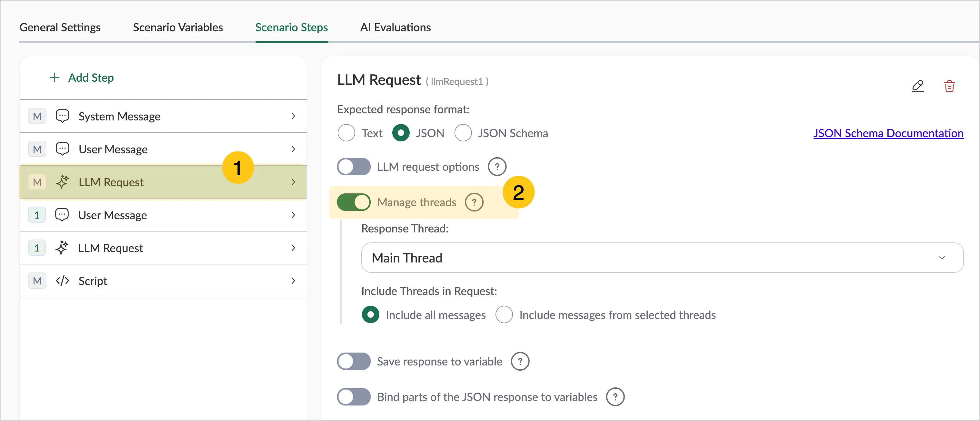Select Text response format
This screenshot has height=421, width=980.
[346, 133]
